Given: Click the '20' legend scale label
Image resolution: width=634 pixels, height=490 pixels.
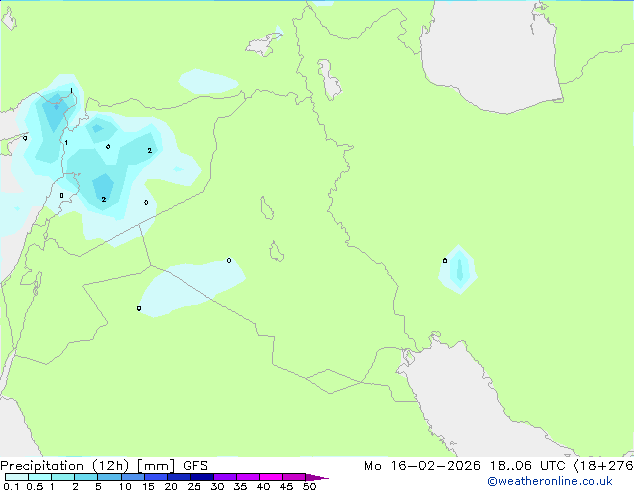Looking at the screenshot, I should point(171,486).
